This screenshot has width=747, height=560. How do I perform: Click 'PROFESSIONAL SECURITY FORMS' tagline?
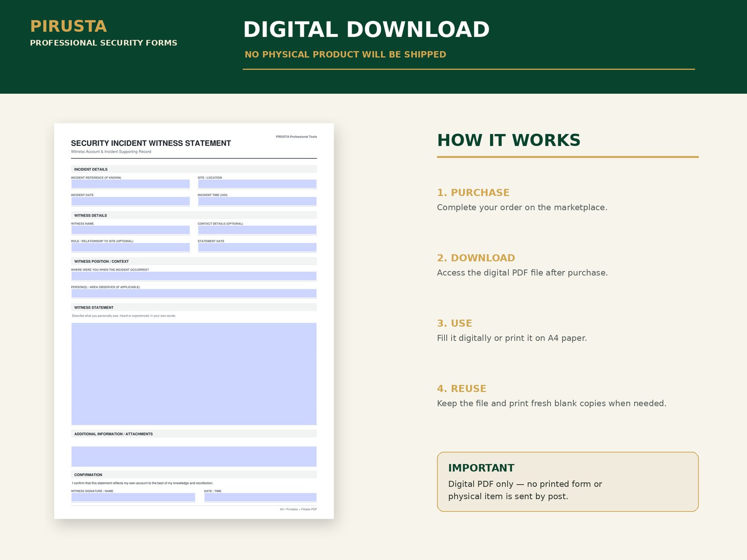click(x=104, y=43)
